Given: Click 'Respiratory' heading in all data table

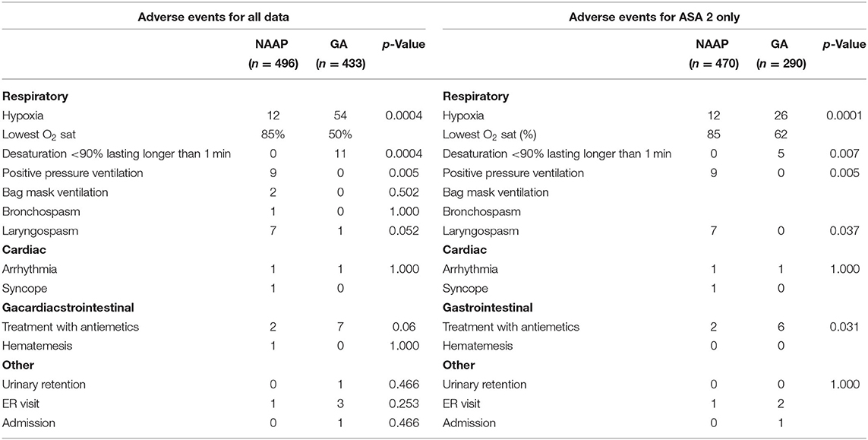Looking at the screenshot, I should pyautogui.click(x=35, y=97).
